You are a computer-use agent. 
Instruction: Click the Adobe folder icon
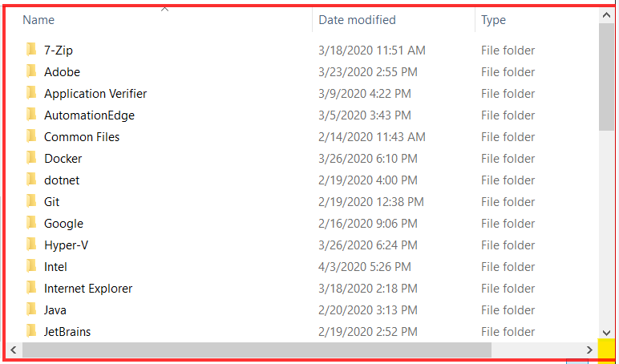pos(31,71)
